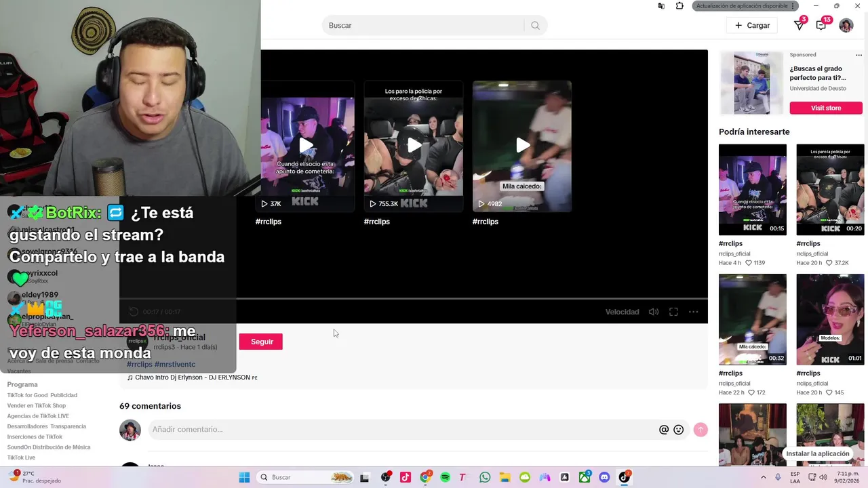
Task: Open File Explorer from the taskbar
Action: point(505,477)
